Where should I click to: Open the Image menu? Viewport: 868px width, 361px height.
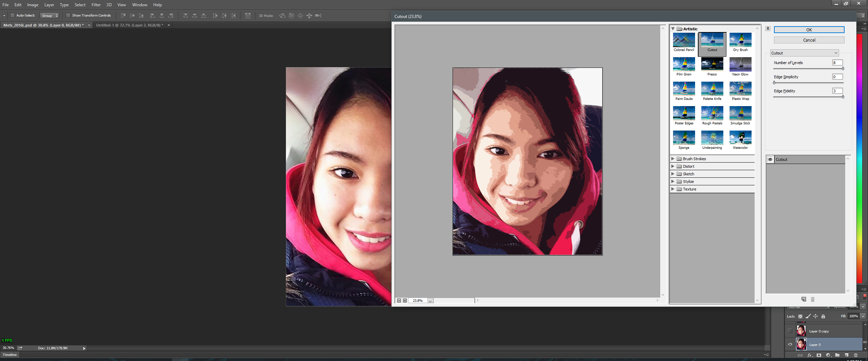(33, 5)
